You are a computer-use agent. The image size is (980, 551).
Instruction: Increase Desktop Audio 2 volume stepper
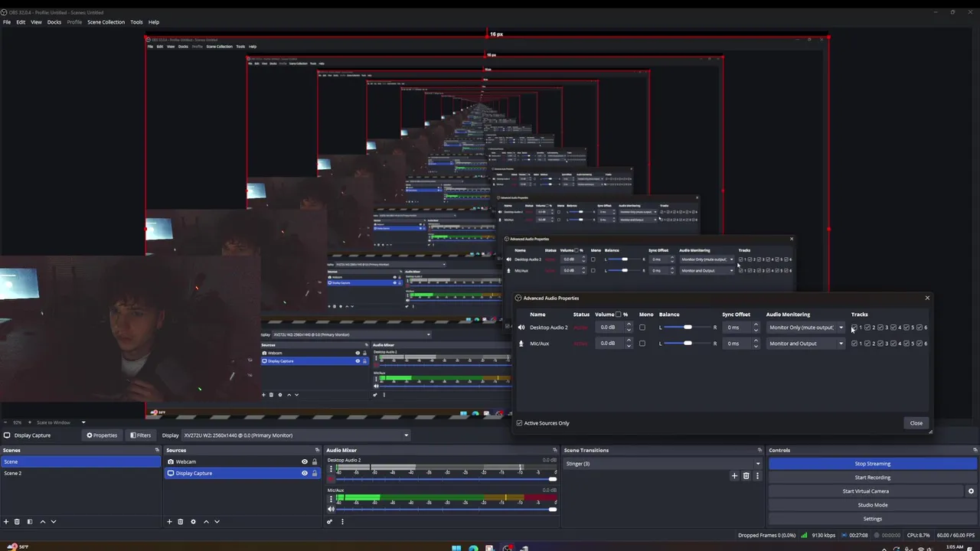point(629,325)
